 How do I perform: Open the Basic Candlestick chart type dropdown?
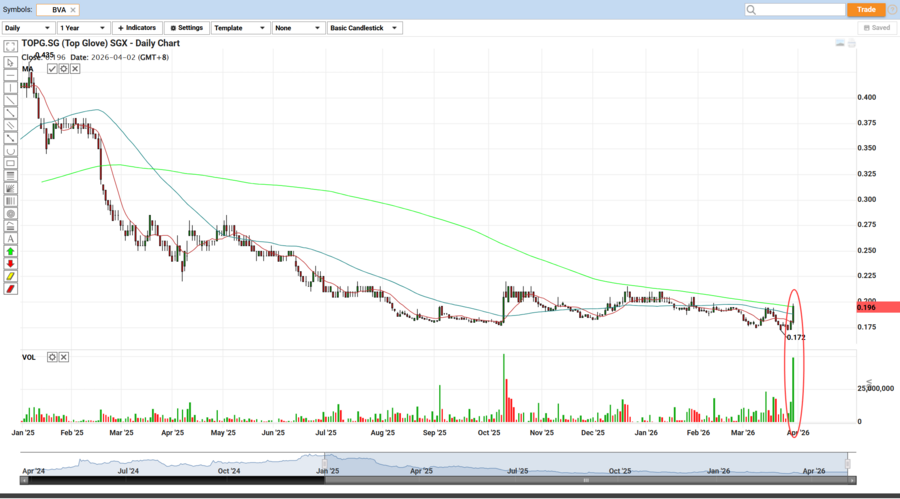pos(364,28)
